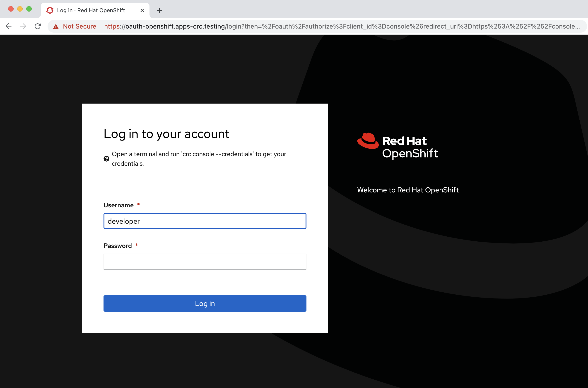
Task: Select the Log in · Red Hat OpenShift tab
Action: click(95, 10)
